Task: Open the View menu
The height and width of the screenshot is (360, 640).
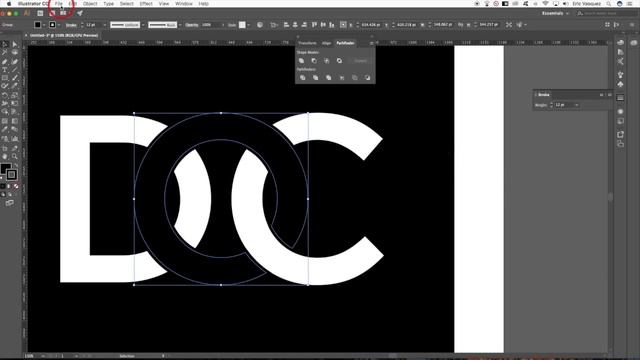Action: pyautogui.click(x=164, y=4)
